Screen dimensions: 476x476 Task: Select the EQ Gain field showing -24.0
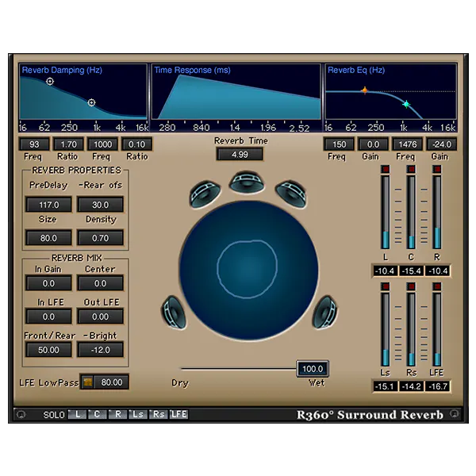pyautogui.click(x=441, y=144)
